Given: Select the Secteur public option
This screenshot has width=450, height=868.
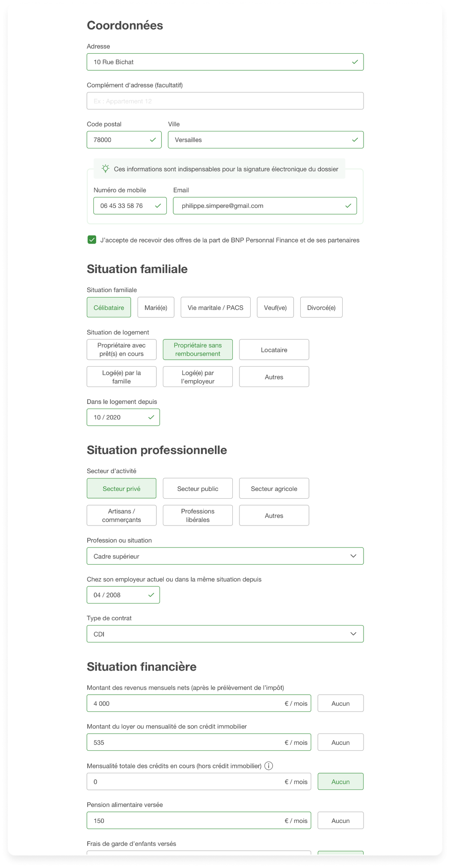Looking at the screenshot, I should tap(198, 488).
